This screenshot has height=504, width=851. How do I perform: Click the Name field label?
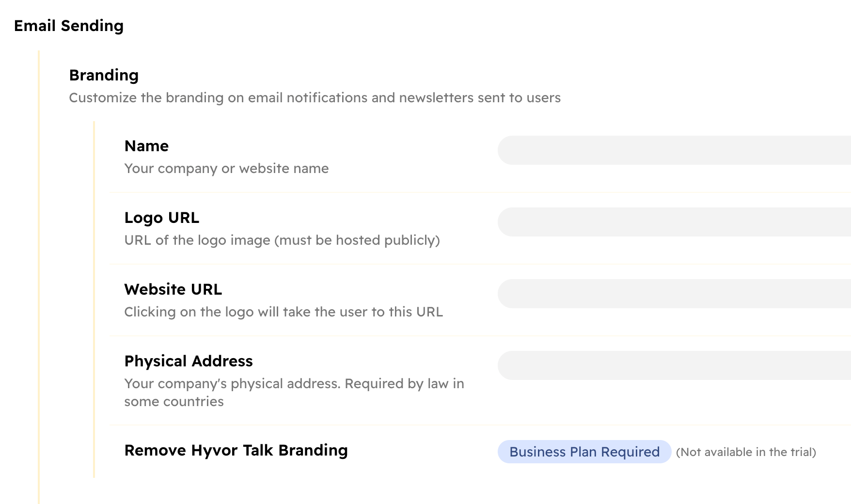coord(146,146)
